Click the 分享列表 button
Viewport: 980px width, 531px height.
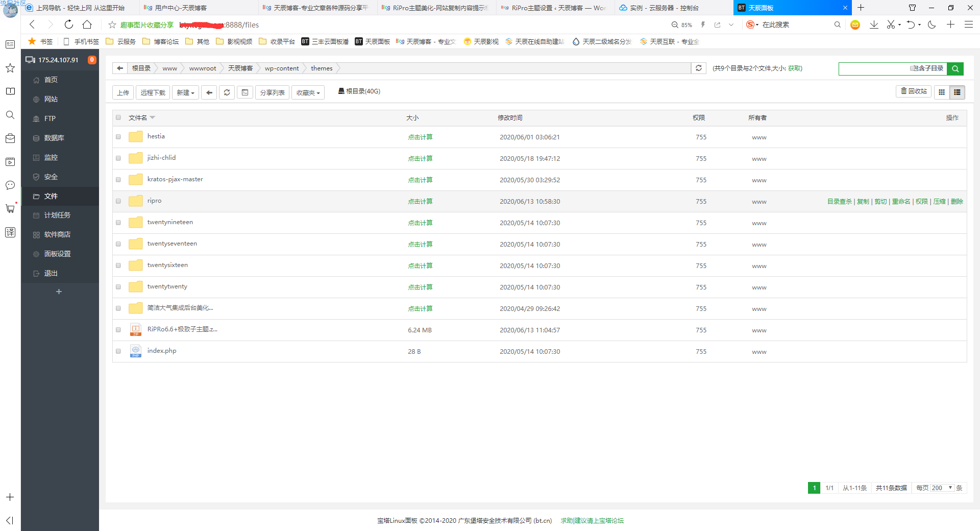click(x=273, y=92)
